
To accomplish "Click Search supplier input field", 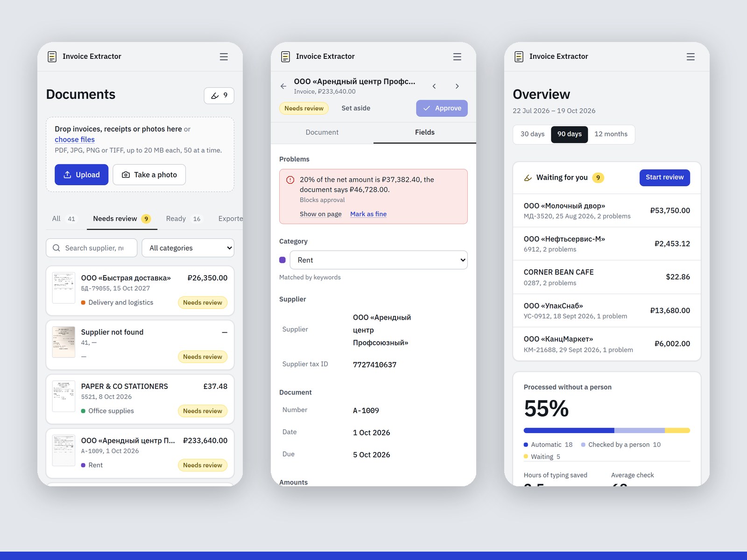I will point(92,248).
